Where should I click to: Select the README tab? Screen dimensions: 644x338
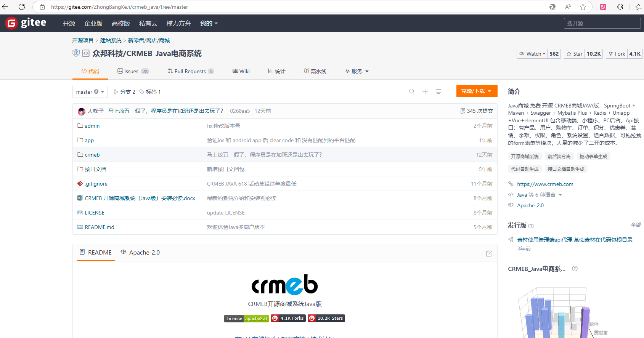click(x=95, y=252)
